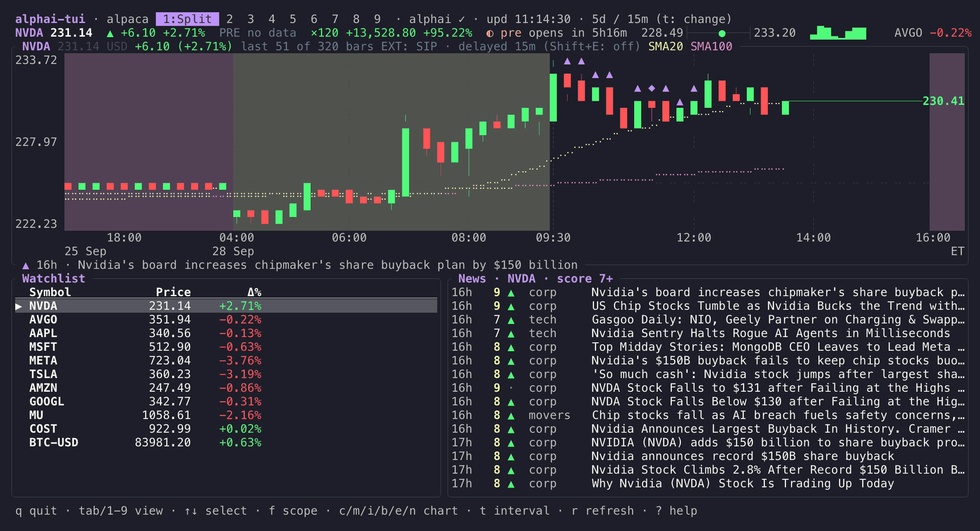Open news 'Top Midday Stories: MongoDB CEO Leaves'

[x=708, y=347]
